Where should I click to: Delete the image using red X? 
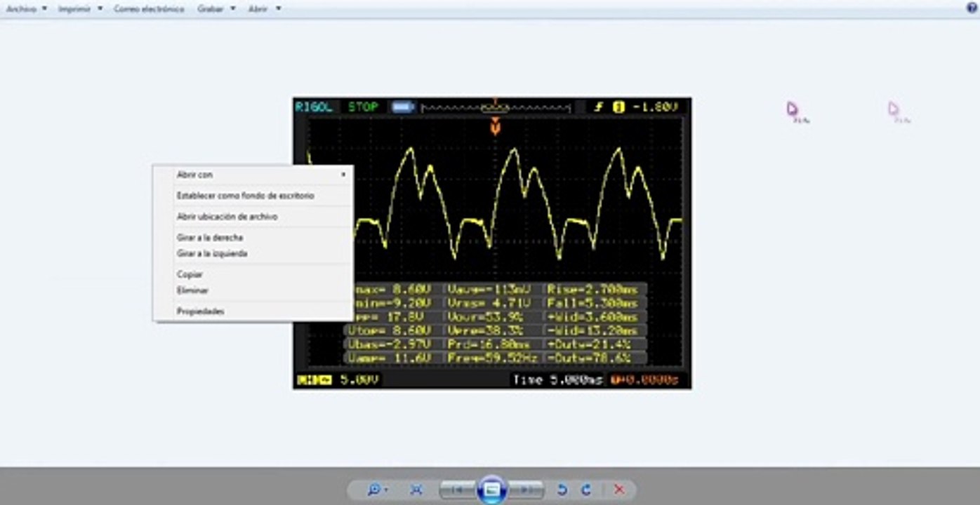pyautogui.click(x=618, y=490)
